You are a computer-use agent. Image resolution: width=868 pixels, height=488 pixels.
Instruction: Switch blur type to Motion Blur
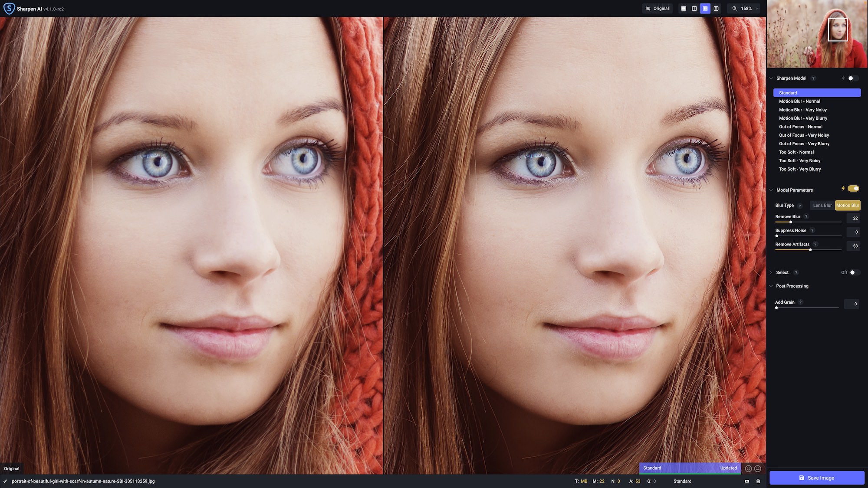(847, 206)
